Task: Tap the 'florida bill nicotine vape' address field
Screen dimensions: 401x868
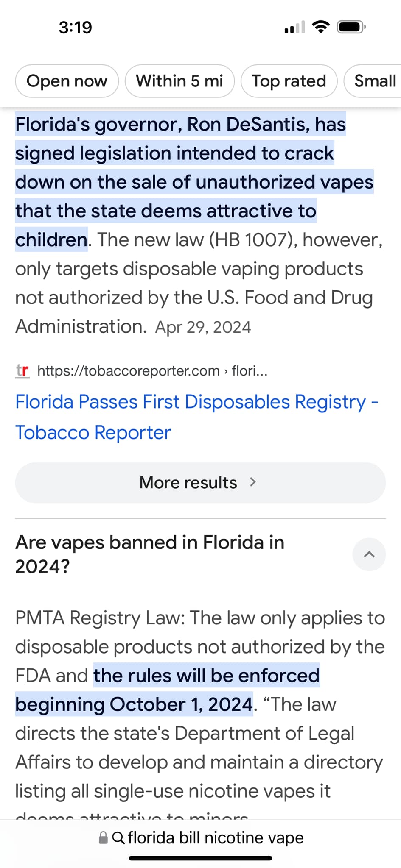Action: coord(201,838)
